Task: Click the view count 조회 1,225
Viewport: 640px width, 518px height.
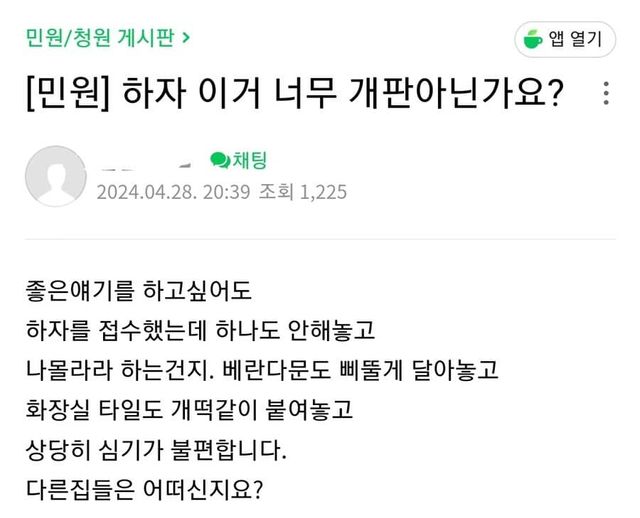Action: pyautogui.click(x=301, y=191)
